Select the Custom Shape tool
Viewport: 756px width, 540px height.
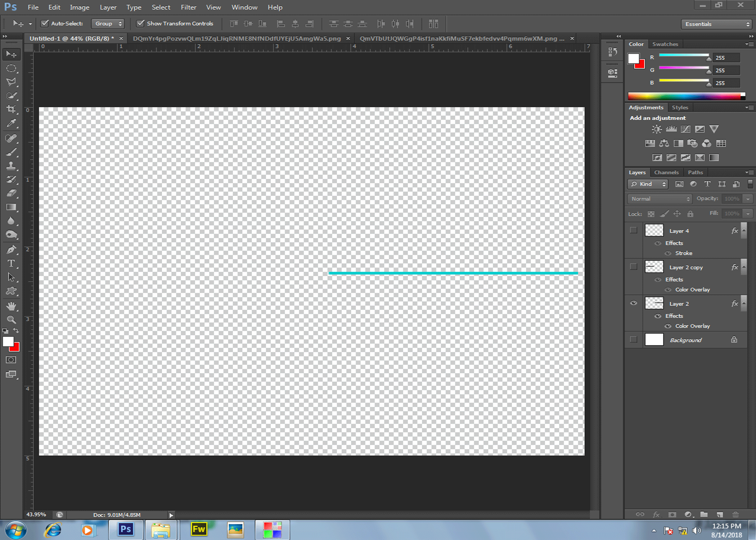click(11, 291)
